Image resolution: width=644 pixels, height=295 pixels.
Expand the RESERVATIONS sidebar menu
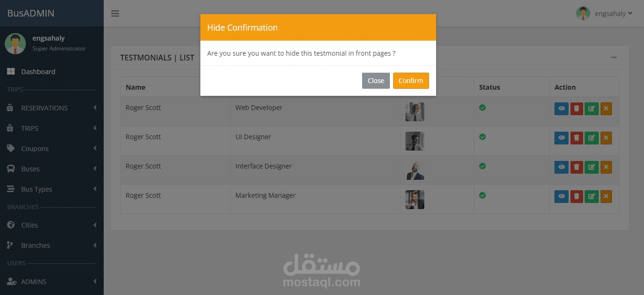pyautogui.click(x=44, y=108)
